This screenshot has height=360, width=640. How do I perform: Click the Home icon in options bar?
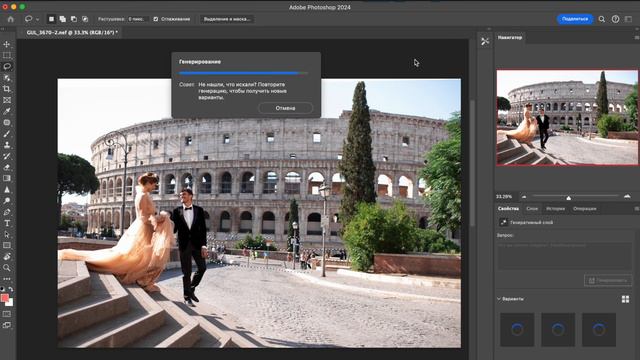(11, 19)
